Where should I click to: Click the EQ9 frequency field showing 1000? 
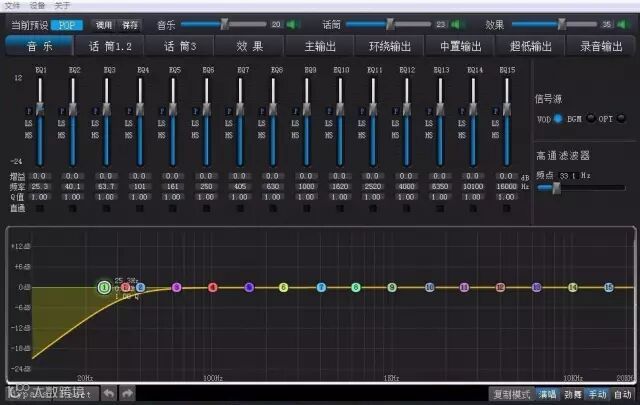coord(306,186)
